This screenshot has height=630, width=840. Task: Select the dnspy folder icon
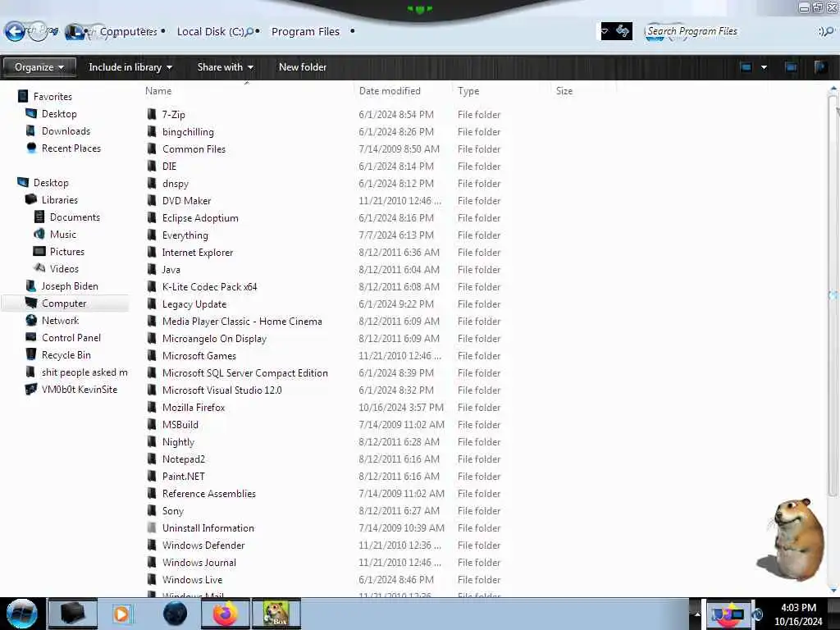[152, 183]
